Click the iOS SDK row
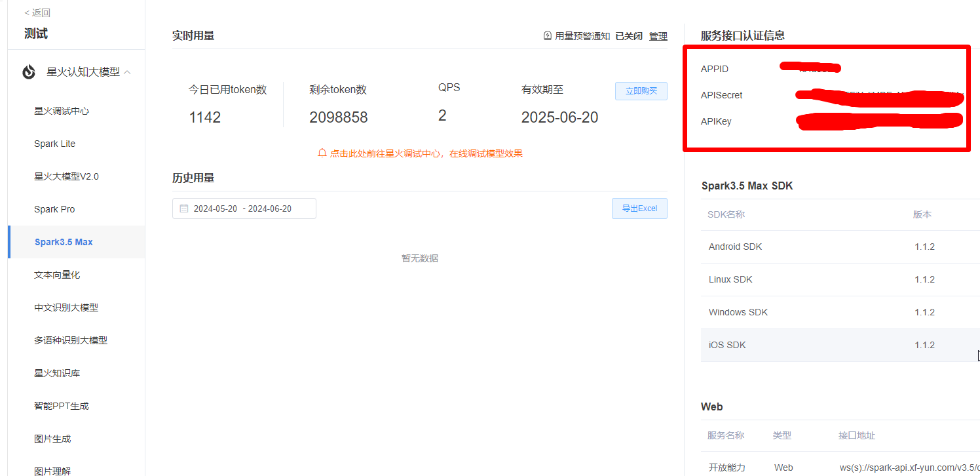This screenshot has height=476, width=980. 840,345
